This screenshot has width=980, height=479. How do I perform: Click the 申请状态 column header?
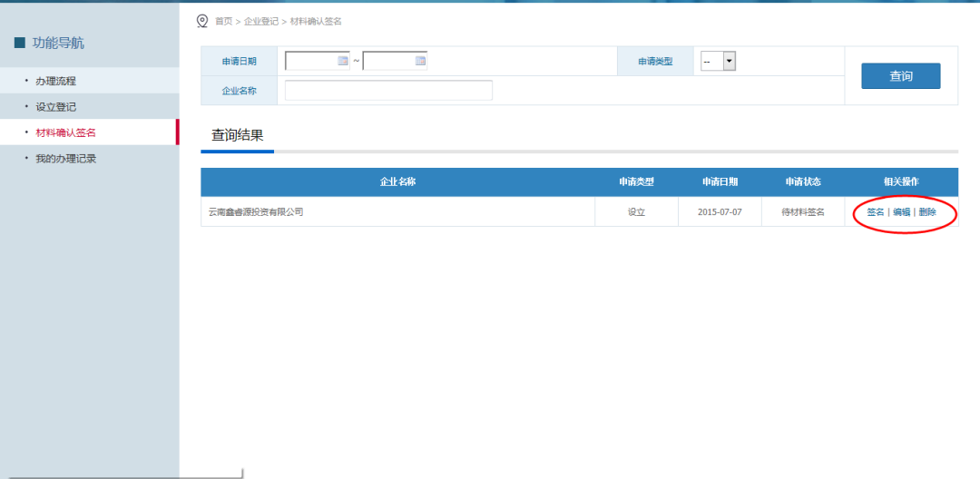(x=803, y=181)
